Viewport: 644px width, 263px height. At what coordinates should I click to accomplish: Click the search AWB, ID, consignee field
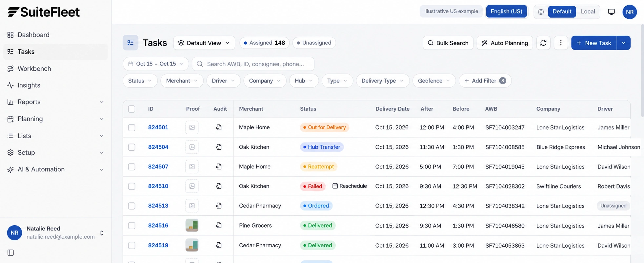pos(253,64)
